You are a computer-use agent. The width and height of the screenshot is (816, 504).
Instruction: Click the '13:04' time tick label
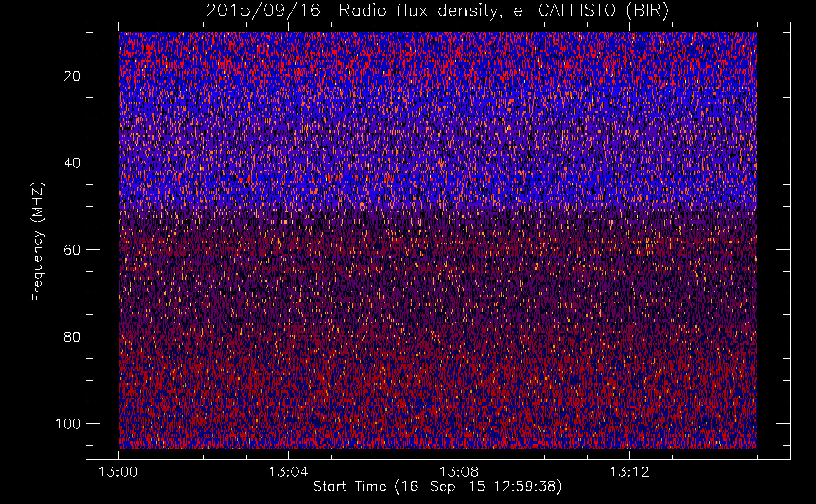(x=288, y=472)
